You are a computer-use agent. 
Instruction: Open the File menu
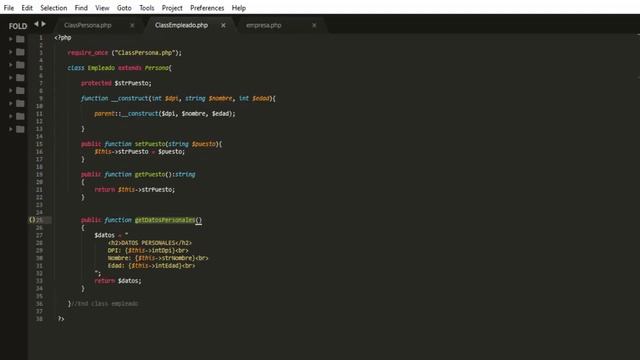pos(9,8)
